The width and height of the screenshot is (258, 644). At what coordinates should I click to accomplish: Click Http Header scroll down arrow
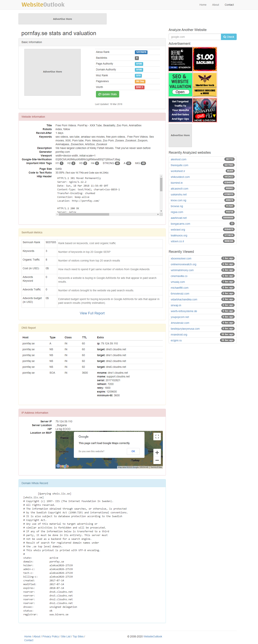pos(161,211)
